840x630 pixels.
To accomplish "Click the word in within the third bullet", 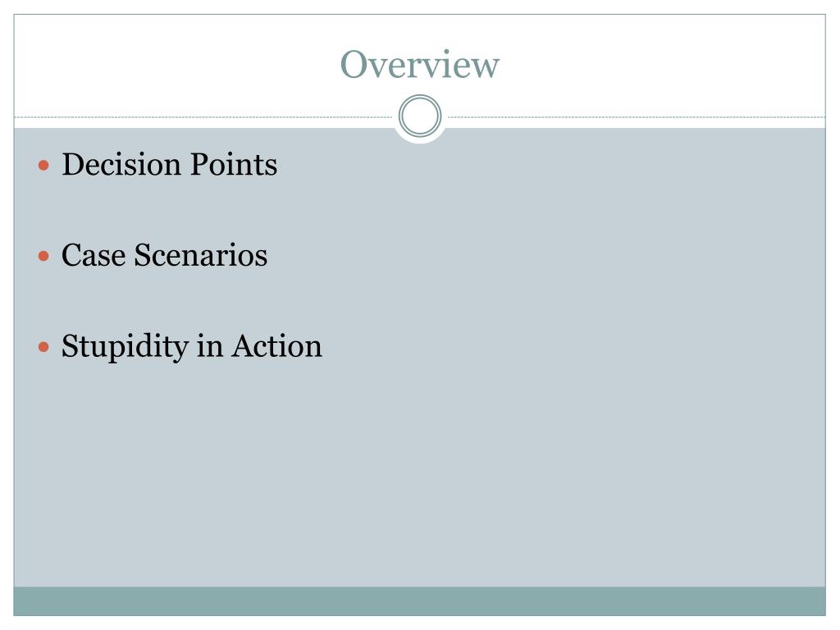I will (209, 346).
